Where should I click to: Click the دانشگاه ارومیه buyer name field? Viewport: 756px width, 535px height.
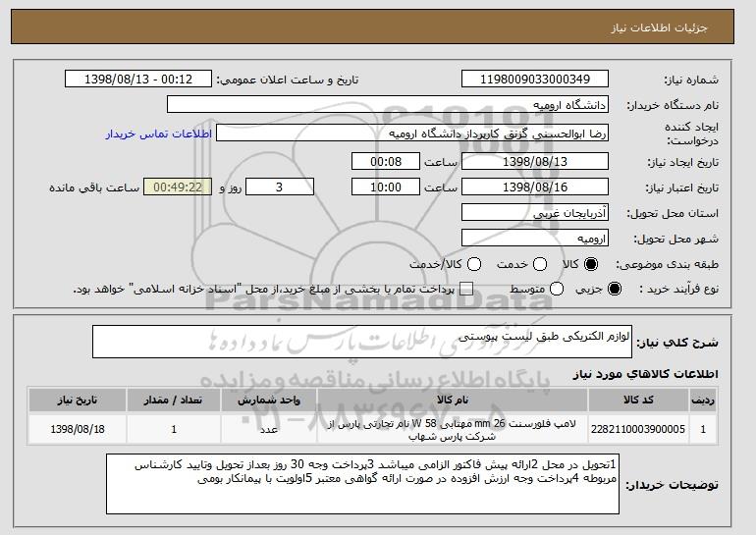point(388,105)
